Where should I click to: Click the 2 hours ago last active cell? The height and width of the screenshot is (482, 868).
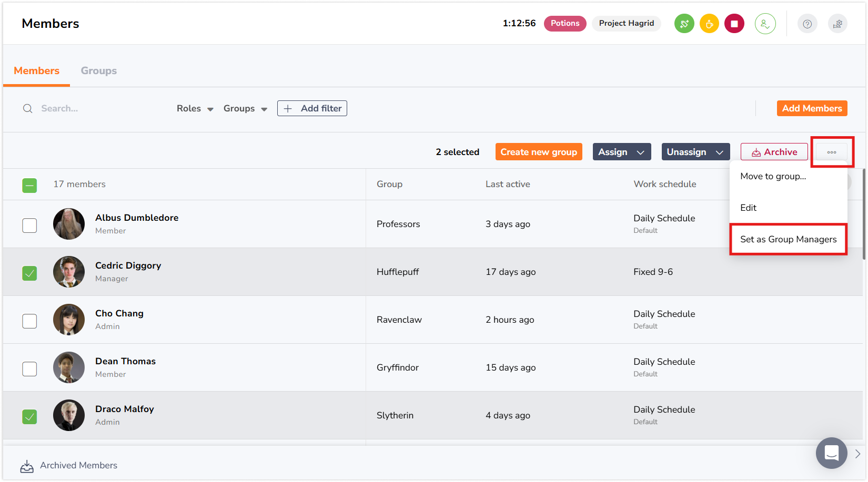(x=510, y=320)
